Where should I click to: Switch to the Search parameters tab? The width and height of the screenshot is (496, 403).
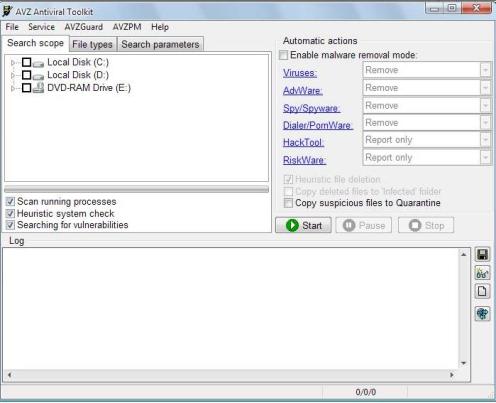pos(160,44)
